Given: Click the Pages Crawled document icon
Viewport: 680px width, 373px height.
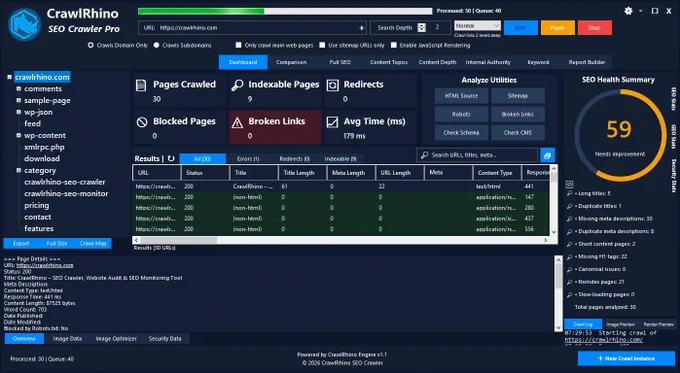Looking at the screenshot, I should (141, 85).
